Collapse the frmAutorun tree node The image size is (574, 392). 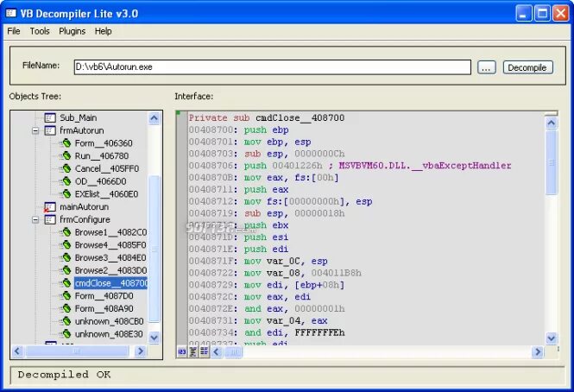click(x=35, y=130)
